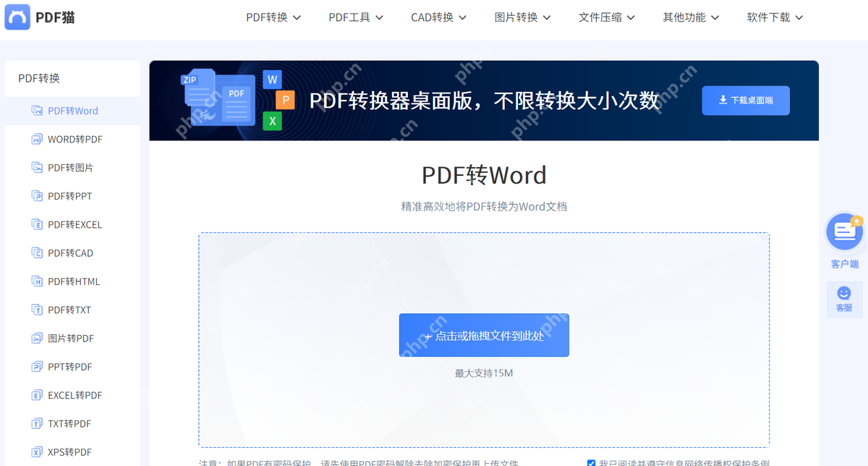
Task: Select 图片转PDF in the sidebar
Action: coord(72,338)
